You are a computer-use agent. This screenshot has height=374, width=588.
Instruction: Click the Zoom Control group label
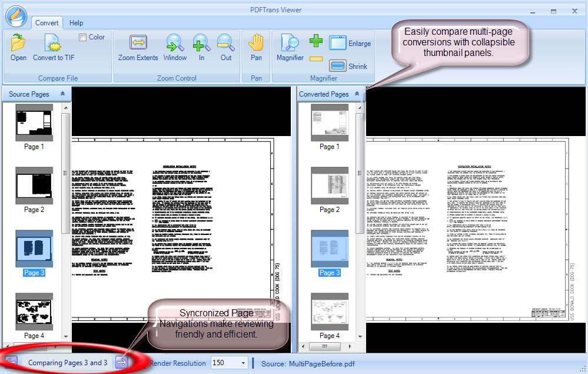click(177, 78)
